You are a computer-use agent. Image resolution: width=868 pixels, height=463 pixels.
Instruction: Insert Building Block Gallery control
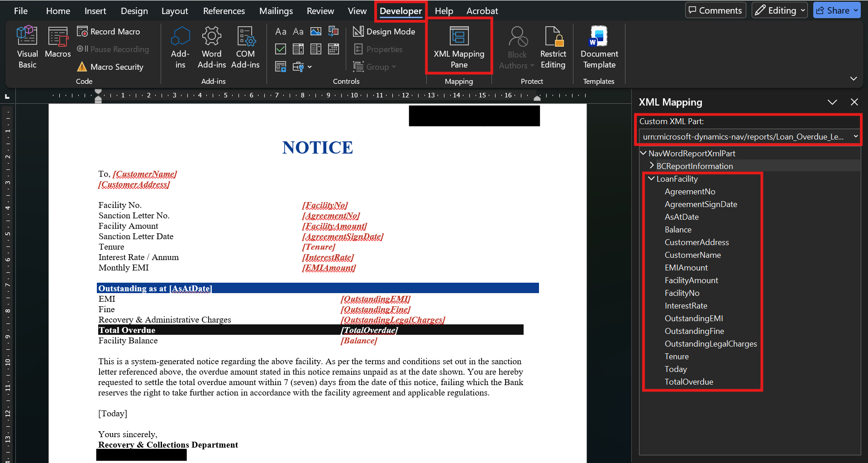pos(334,31)
